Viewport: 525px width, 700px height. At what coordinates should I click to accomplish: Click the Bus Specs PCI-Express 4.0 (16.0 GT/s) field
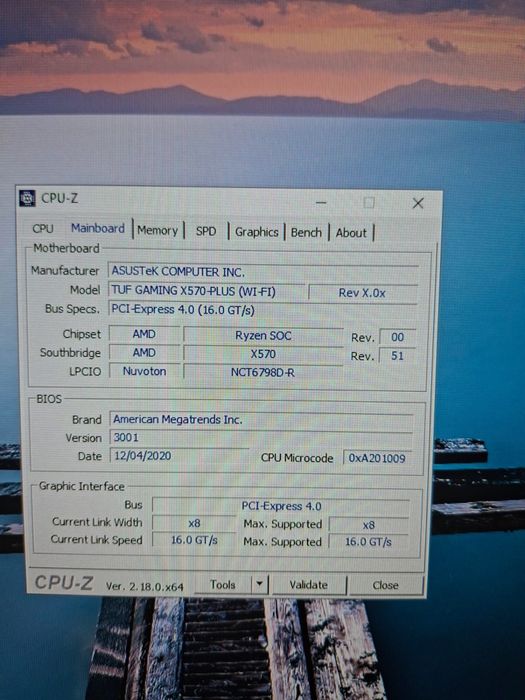click(263, 310)
